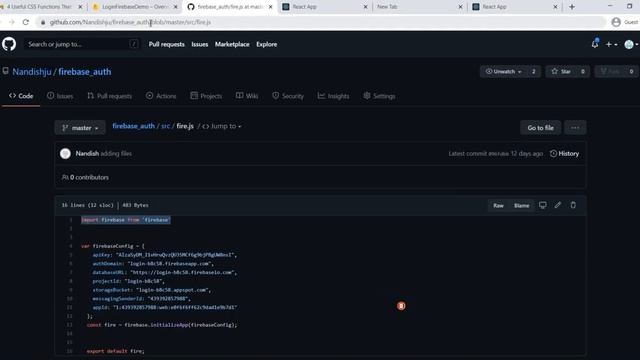Open the Guest profile icon in Chrome
The height and width of the screenshot is (360, 640).
[x=616, y=22]
